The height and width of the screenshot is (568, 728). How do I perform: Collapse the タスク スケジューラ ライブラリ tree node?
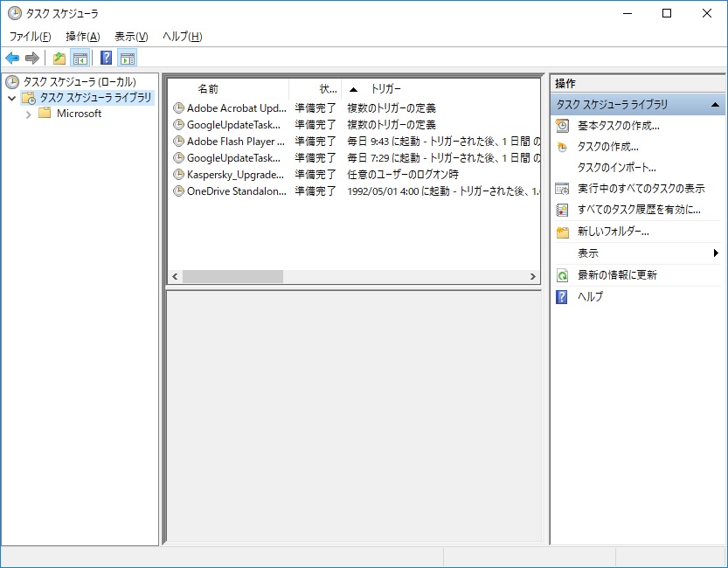pyautogui.click(x=11, y=98)
